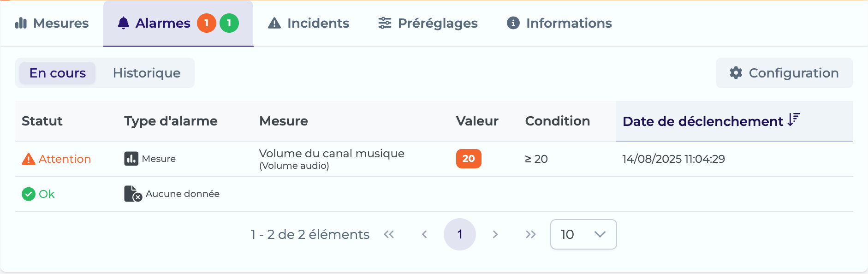Go to next page chevron
868x274 pixels.
pos(495,234)
